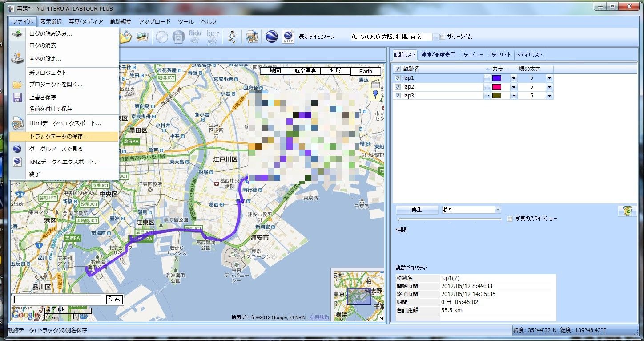This screenshot has width=644, height=341.
Task: Open the lap2 color dropdown arrow
Action: point(513,87)
